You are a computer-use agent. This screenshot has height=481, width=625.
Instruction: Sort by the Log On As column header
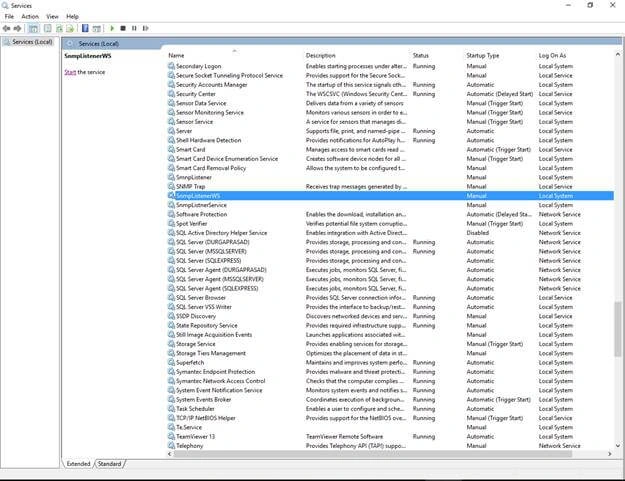(x=552, y=56)
